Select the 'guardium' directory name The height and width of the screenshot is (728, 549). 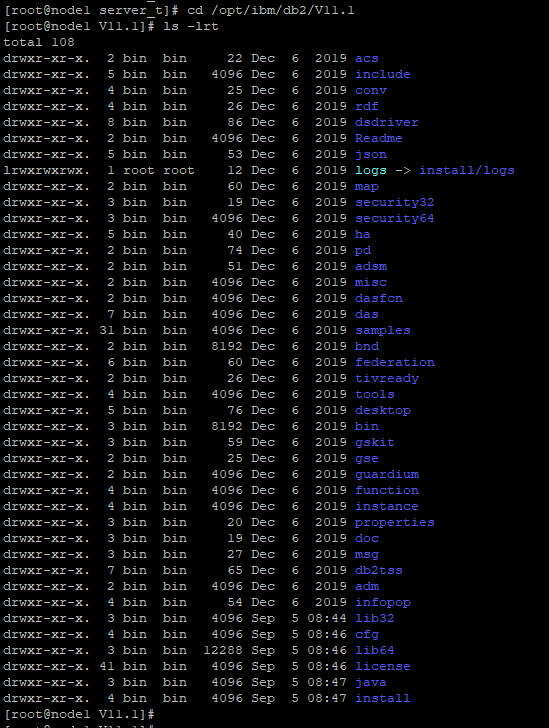pyautogui.click(x=386, y=475)
